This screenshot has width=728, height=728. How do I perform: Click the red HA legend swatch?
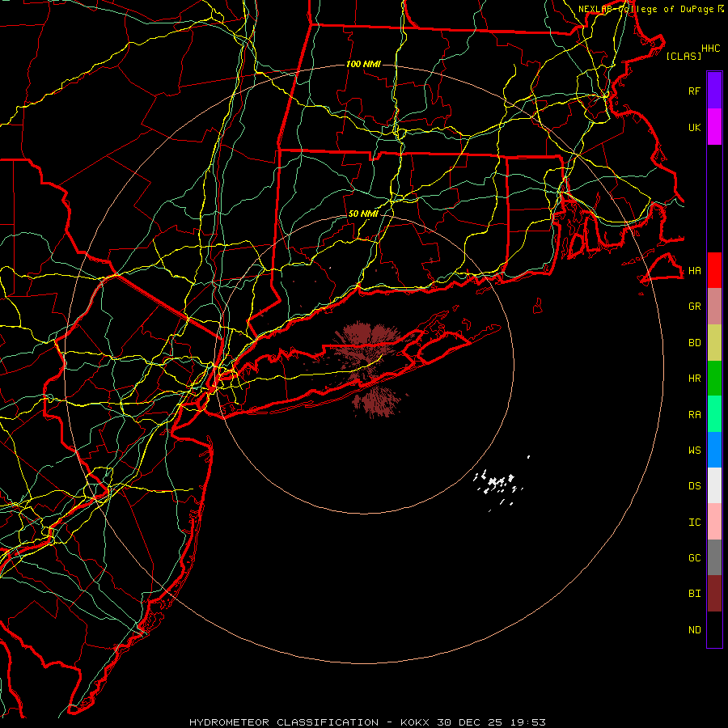[x=714, y=270]
